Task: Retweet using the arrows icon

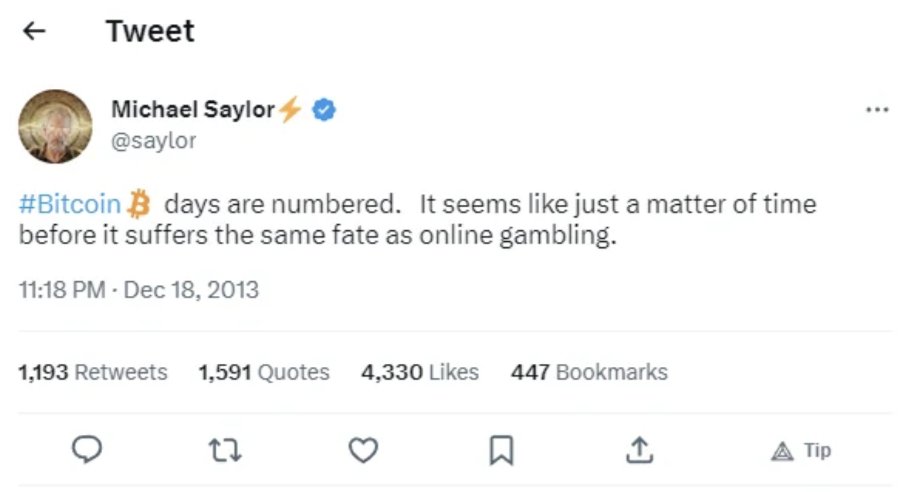Action: tap(225, 450)
